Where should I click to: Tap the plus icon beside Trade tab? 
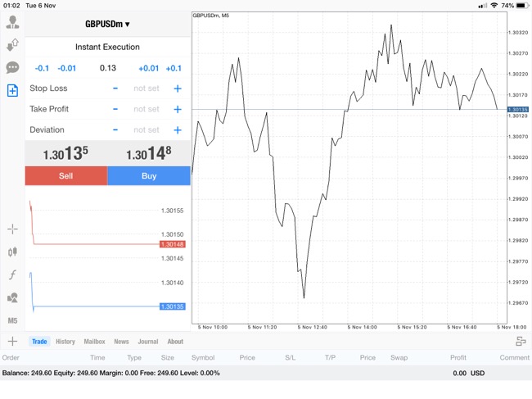[12, 342]
